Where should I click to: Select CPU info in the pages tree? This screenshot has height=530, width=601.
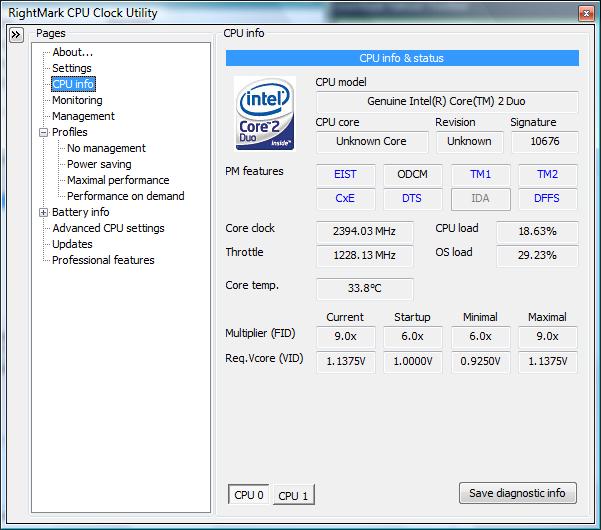click(73, 84)
